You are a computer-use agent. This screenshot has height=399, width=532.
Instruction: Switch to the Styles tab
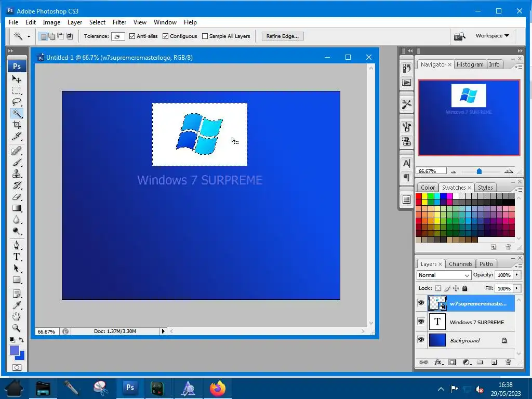tap(485, 188)
